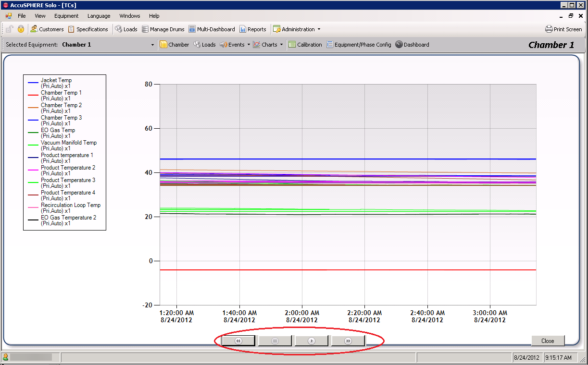The width and height of the screenshot is (588, 365).
Task: Open the Language menu
Action: (x=99, y=16)
